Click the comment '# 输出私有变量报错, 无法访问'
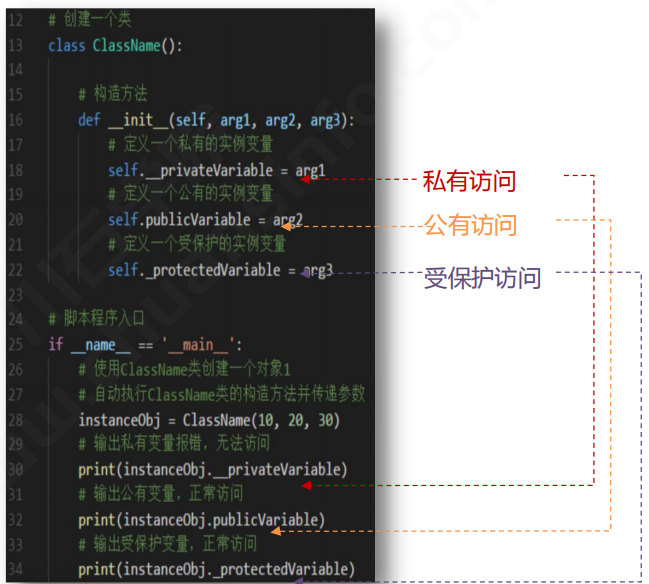This screenshot has width=649, height=584. pyautogui.click(x=174, y=443)
